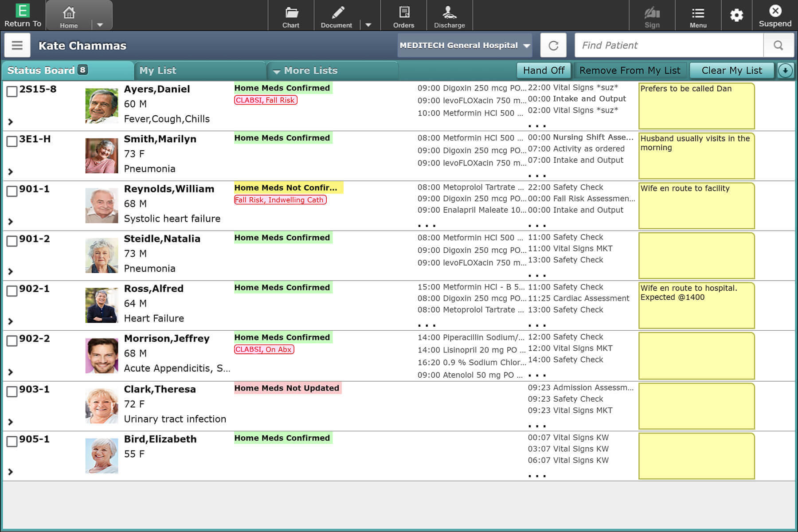Switch to the My List tab
The image size is (798, 532).
pos(158,70)
